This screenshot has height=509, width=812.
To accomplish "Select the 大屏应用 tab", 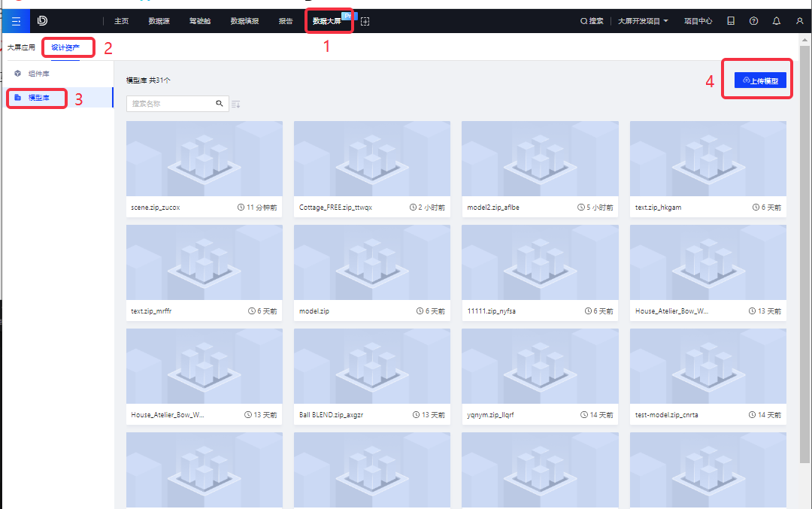I will pyautogui.click(x=21, y=47).
